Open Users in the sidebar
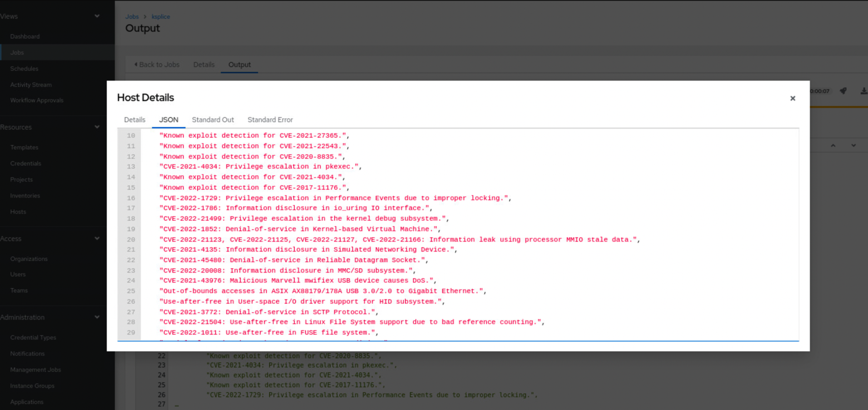This screenshot has width=868, height=410. 18,275
